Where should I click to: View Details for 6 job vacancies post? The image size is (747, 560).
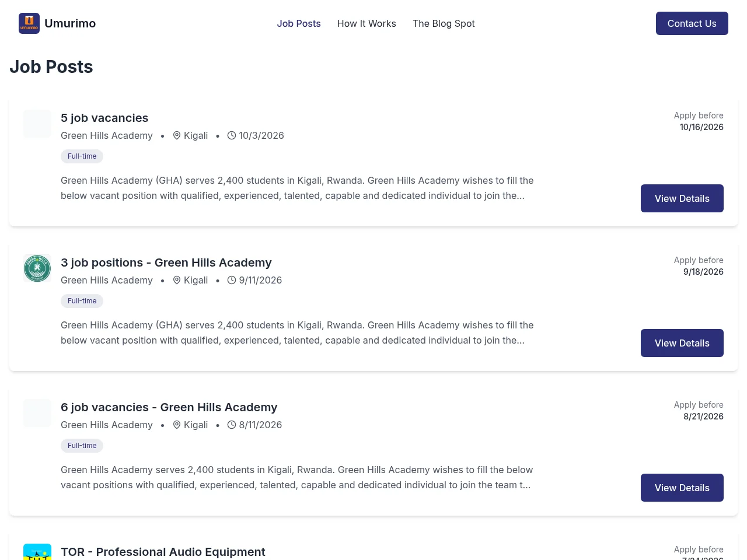(x=682, y=488)
